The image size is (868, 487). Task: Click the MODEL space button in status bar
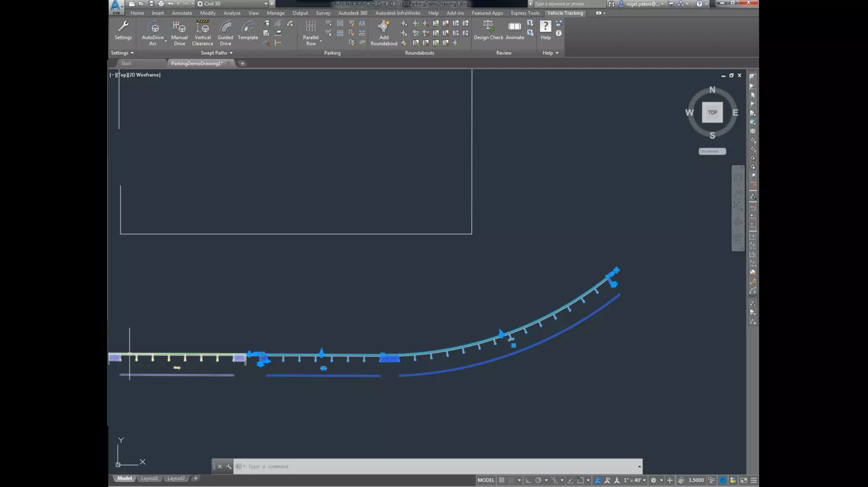(486, 480)
